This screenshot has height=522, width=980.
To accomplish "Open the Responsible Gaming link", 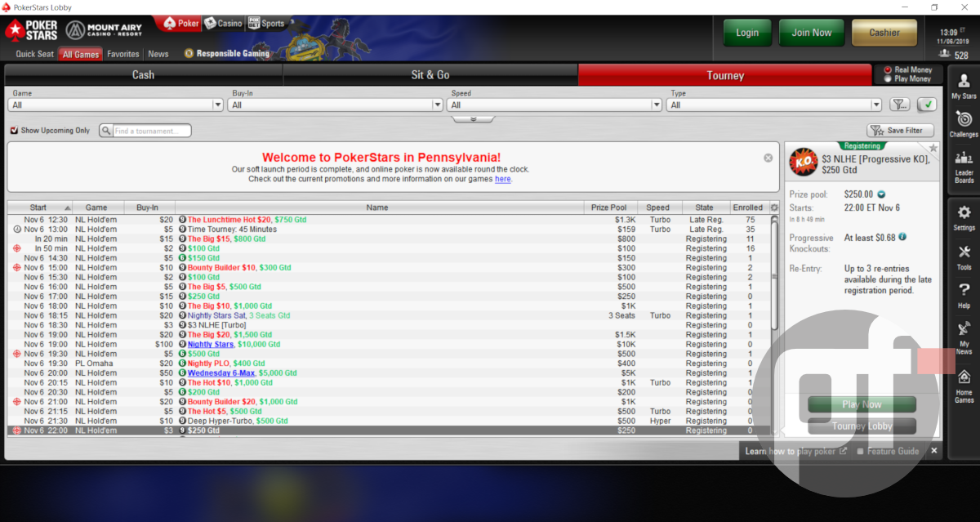I will [x=227, y=54].
